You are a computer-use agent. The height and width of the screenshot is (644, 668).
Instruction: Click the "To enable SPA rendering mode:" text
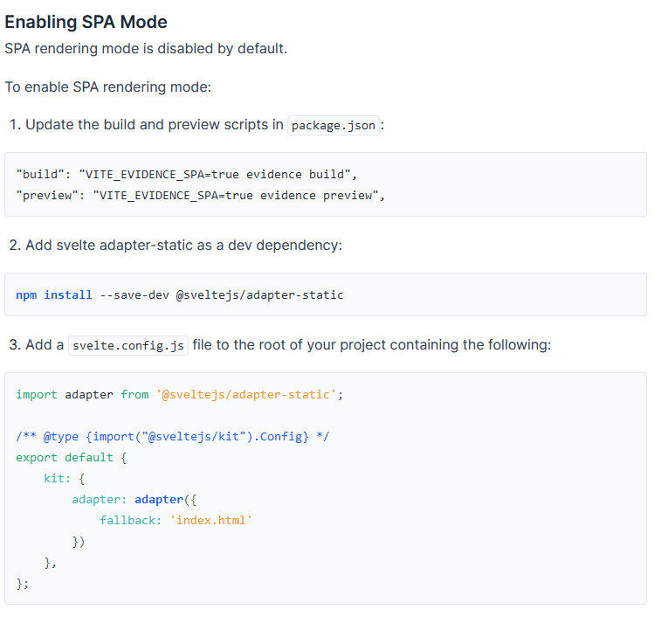click(108, 87)
